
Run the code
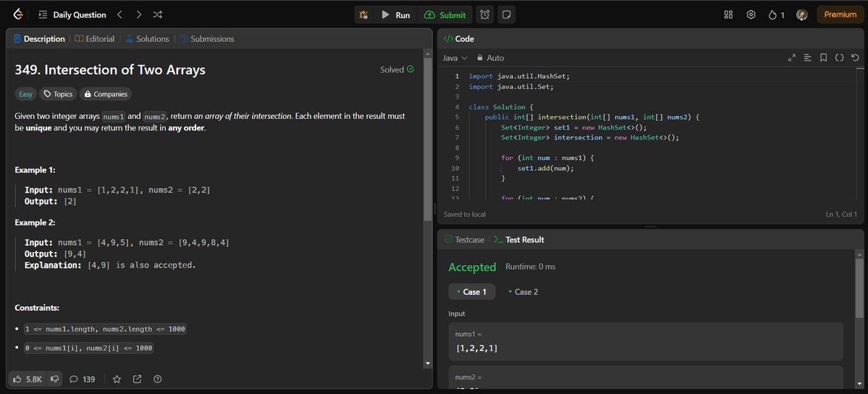tap(396, 15)
